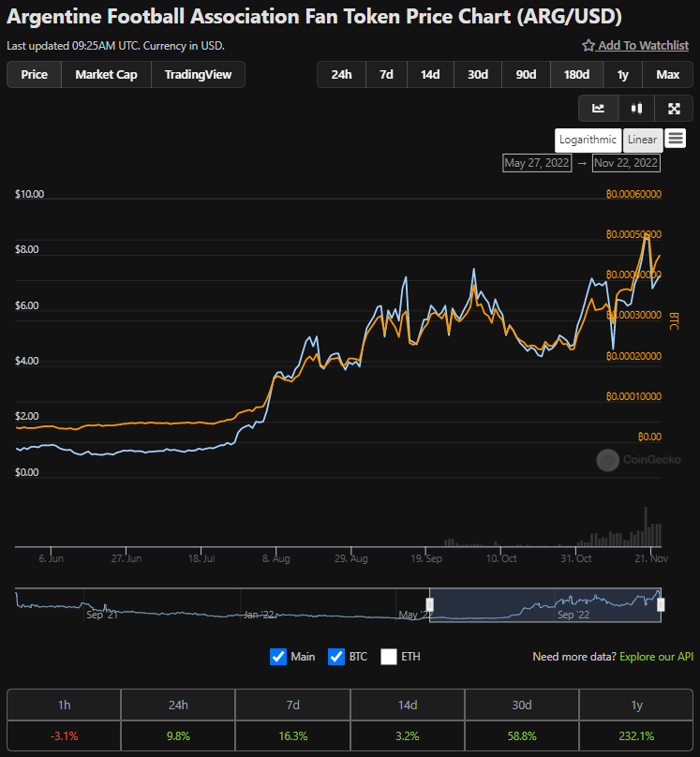Select the Linear scale button
Viewport: 700px width, 757px height.
643,140
